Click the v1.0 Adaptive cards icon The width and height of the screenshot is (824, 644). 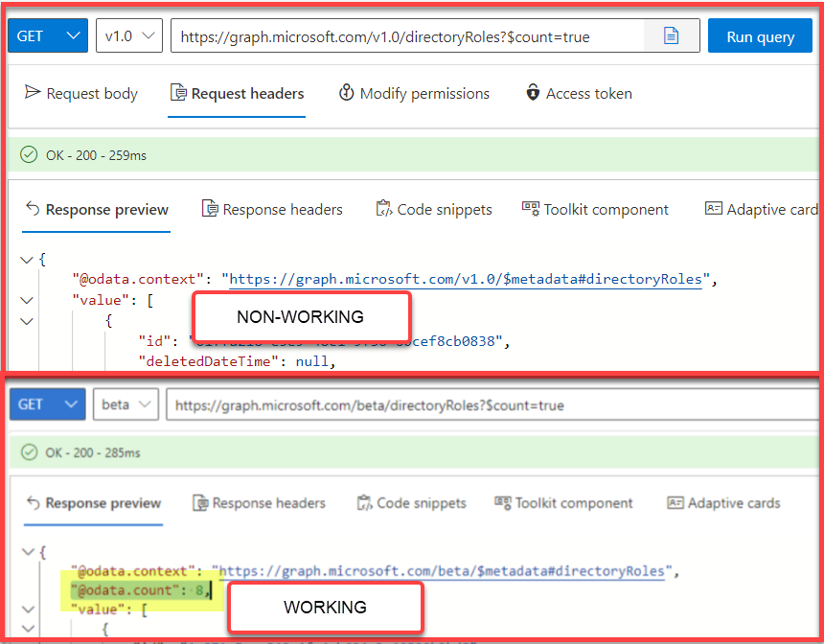tap(713, 208)
